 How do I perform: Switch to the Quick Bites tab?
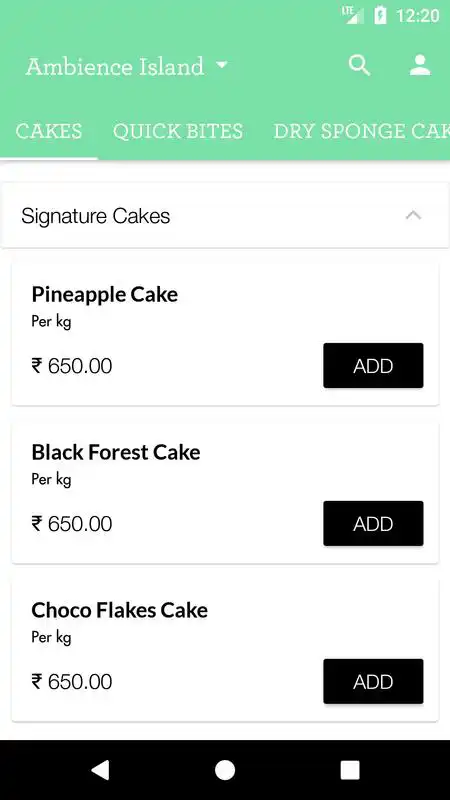(178, 131)
